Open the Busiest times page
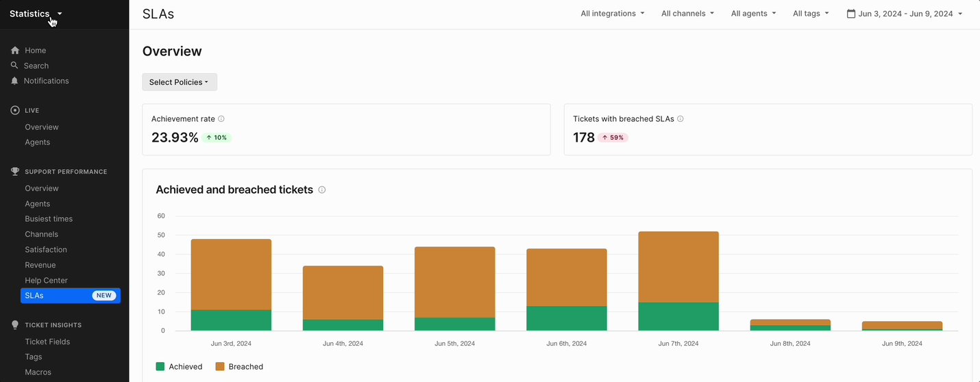The image size is (980, 382). coord(49,218)
